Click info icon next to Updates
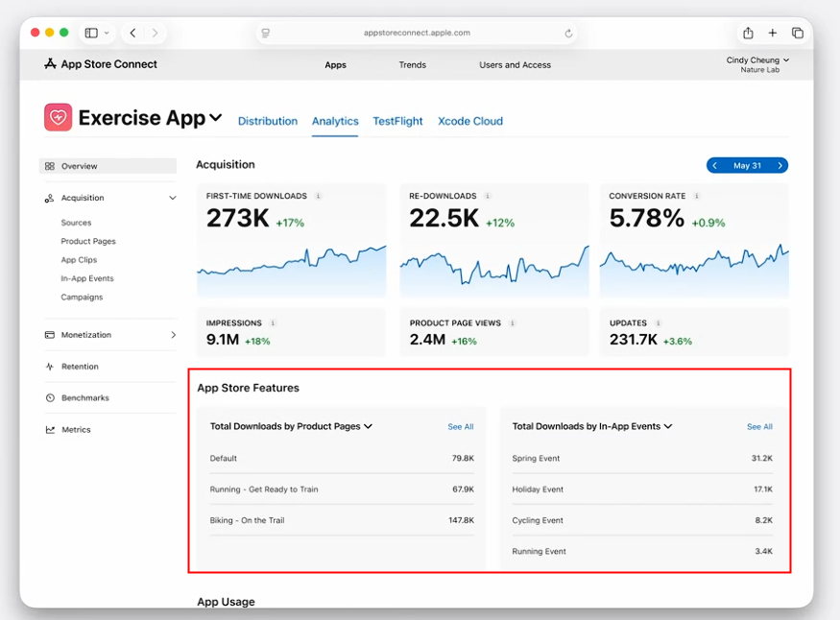 click(658, 322)
